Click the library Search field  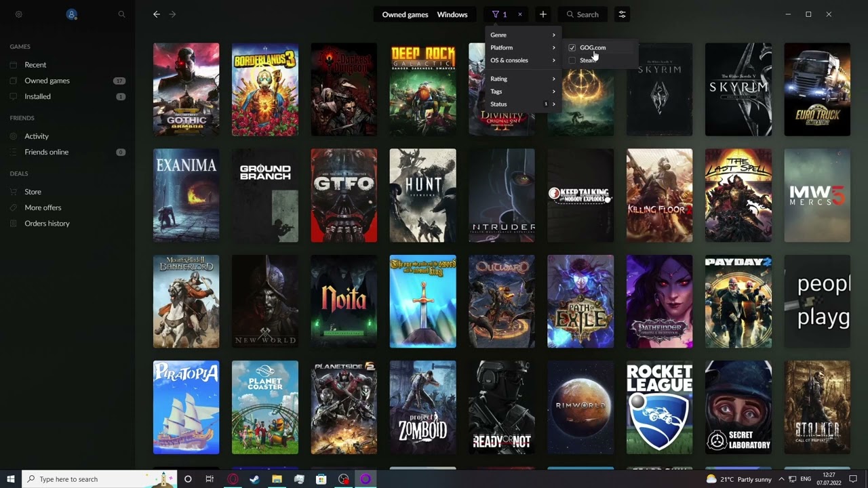[583, 14]
